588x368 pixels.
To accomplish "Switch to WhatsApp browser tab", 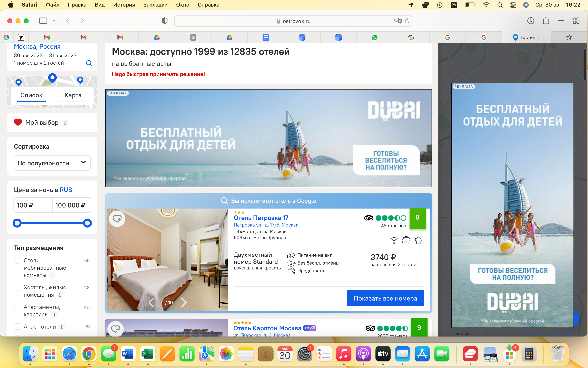I will pyautogui.click(x=375, y=37).
